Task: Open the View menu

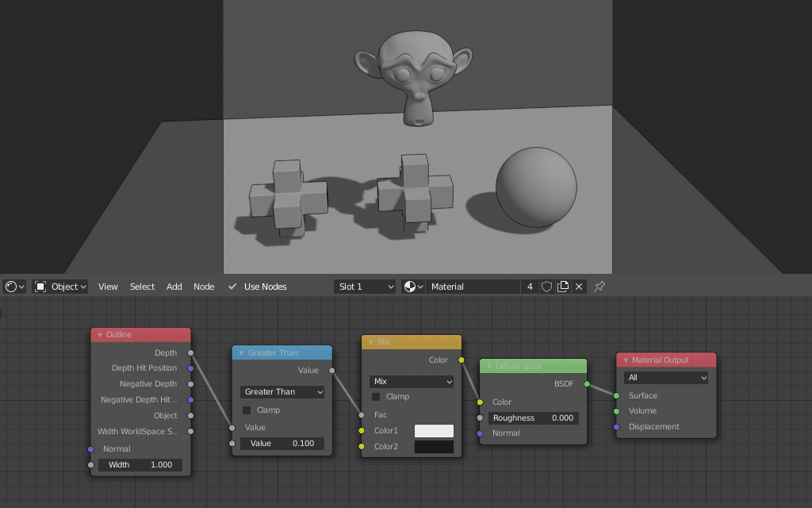Action: coord(108,287)
